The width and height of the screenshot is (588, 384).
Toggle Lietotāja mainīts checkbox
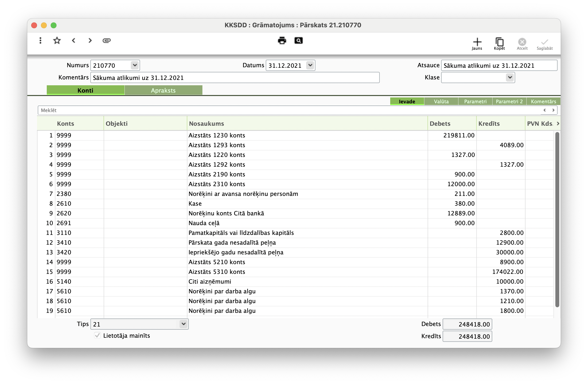pos(97,335)
